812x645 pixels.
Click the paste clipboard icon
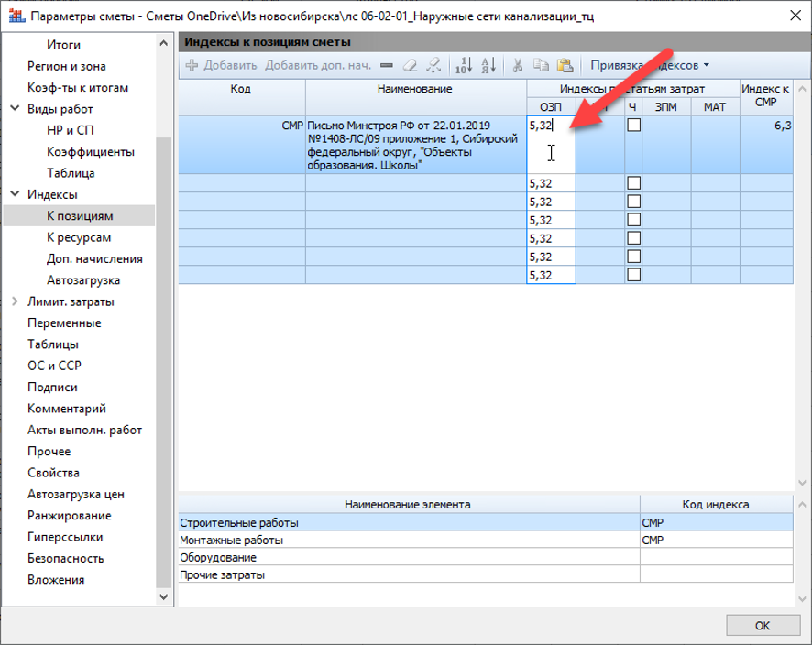(565, 65)
